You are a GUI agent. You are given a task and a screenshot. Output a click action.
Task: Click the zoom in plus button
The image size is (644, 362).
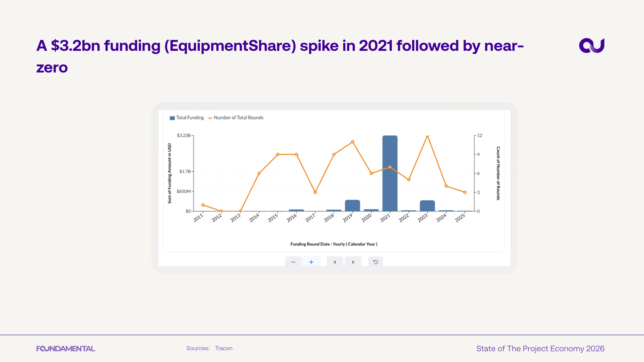click(x=311, y=262)
